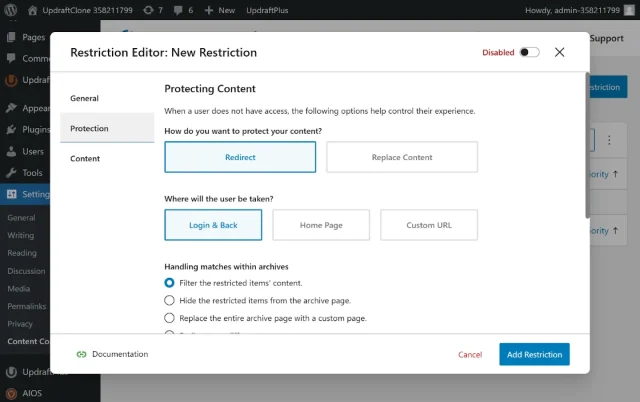Screen dimensions: 640x402
Task: Open Reading settings submenu item
Action: (22, 253)
